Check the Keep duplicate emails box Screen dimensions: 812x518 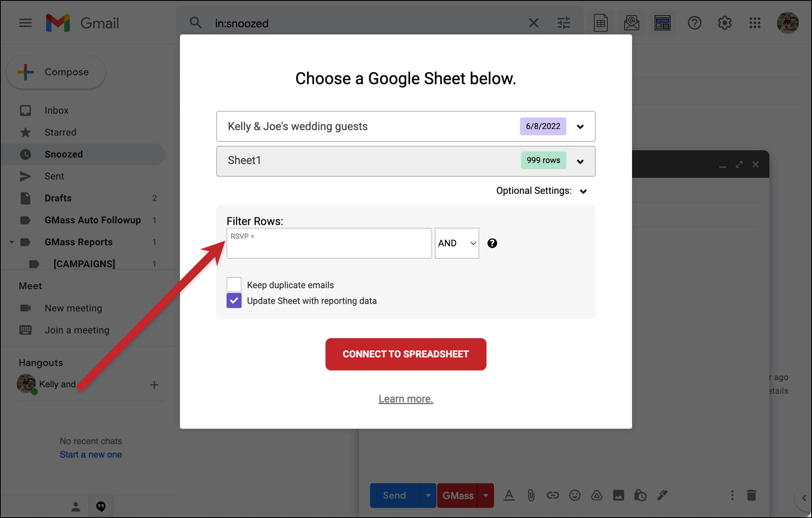click(234, 285)
